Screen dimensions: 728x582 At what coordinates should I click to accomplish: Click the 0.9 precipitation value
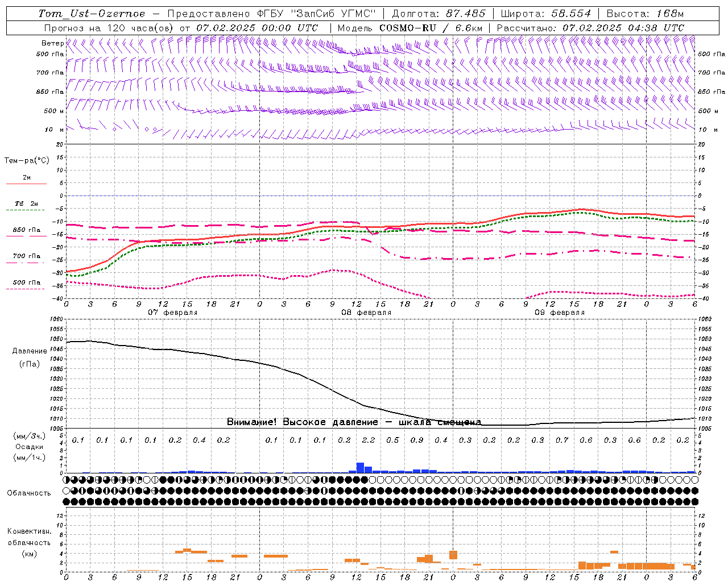tap(417, 440)
